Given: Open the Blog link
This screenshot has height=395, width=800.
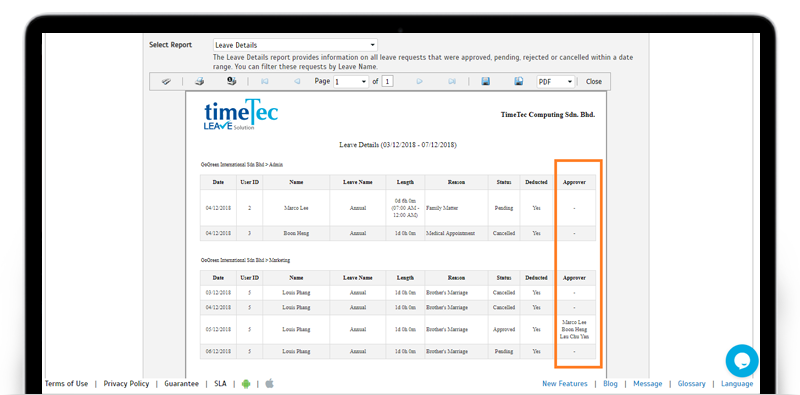Looking at the screenshot, I should tap(610, 384).
